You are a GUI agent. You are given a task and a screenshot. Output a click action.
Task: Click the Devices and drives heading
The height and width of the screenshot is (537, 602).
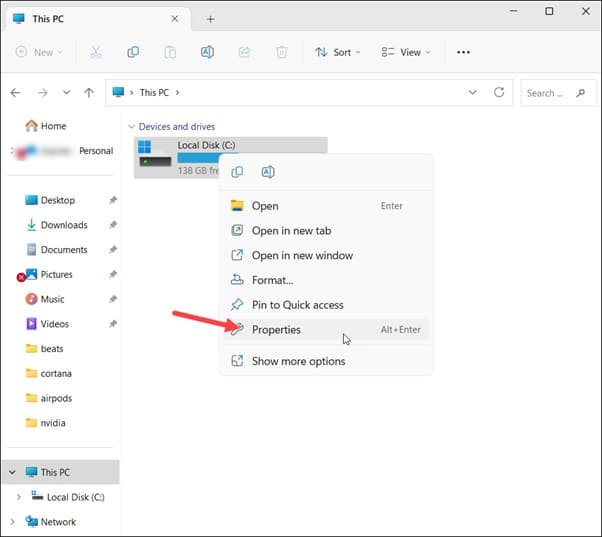(x=177, y=126)
